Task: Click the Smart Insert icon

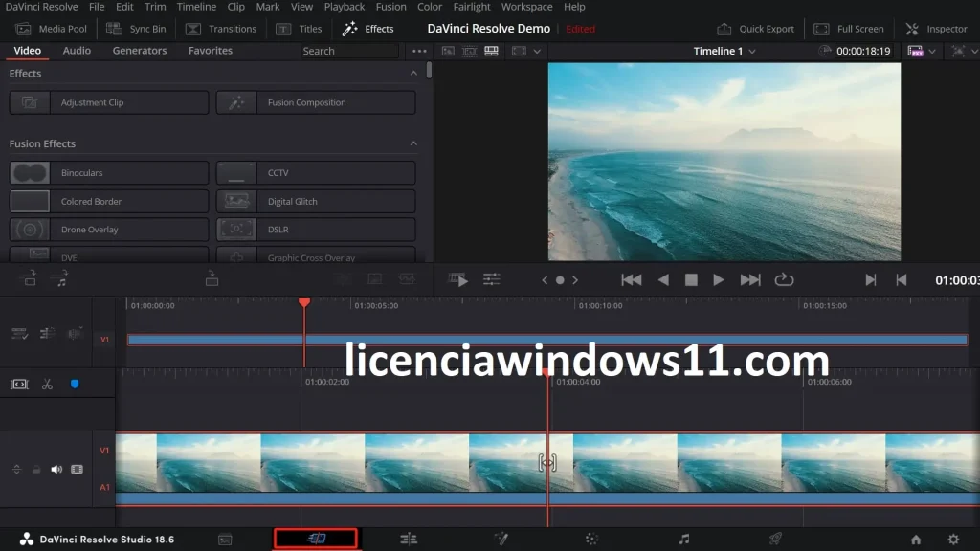Action: (30, 278)
